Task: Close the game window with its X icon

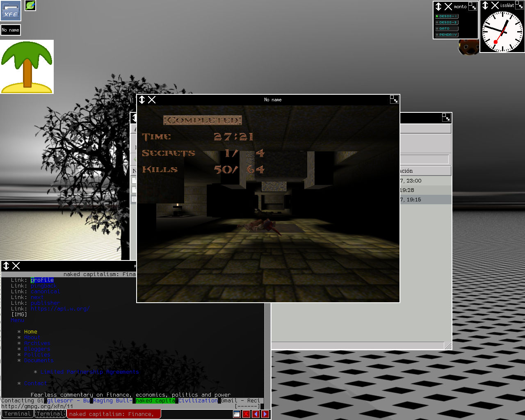Action: coord(152,100)
